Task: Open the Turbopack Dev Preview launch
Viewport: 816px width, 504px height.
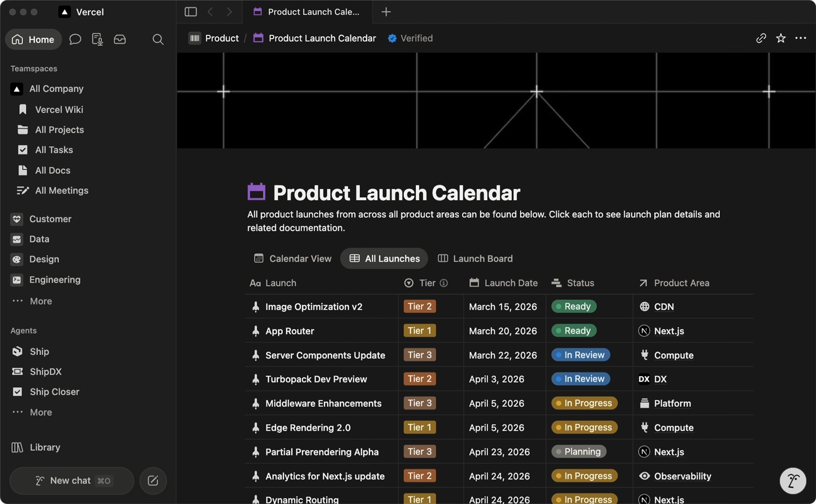Action: (x=316, y=379)
